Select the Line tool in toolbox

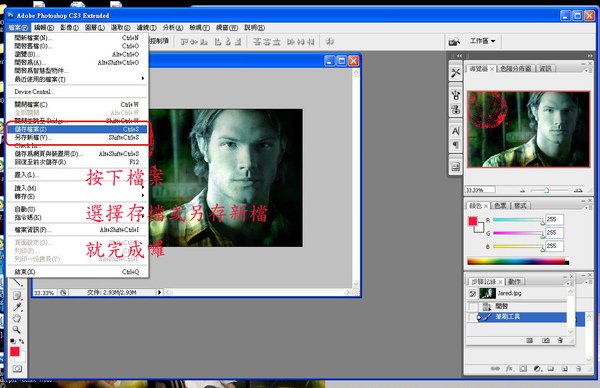pos(17,283)
